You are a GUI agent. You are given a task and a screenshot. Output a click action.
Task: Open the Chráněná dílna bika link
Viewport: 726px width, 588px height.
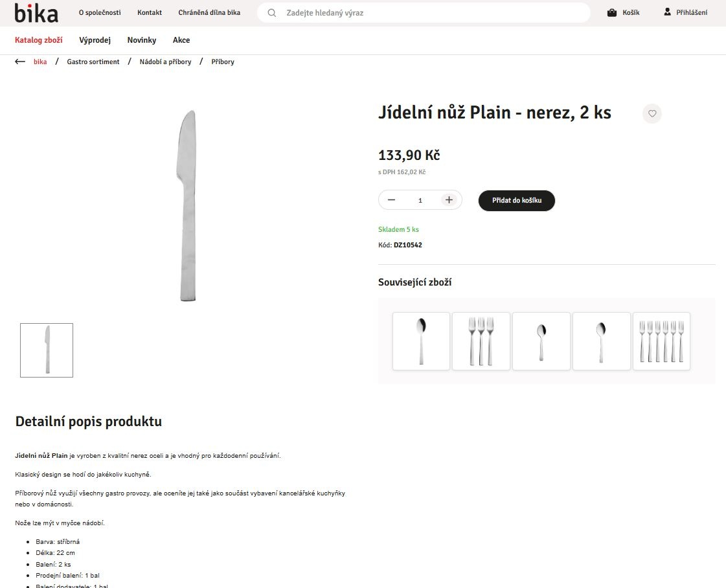(209, 12)
